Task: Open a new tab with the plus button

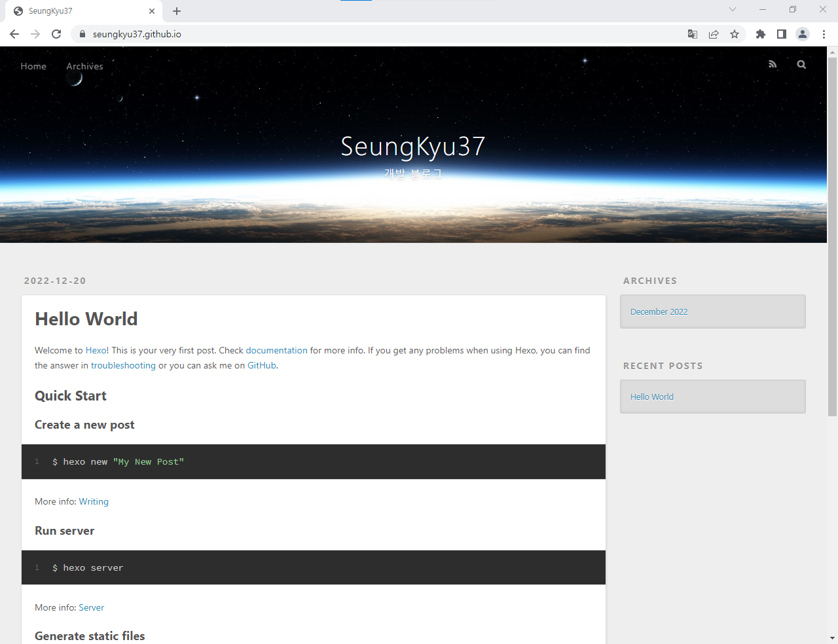Action: click(177, 11)
